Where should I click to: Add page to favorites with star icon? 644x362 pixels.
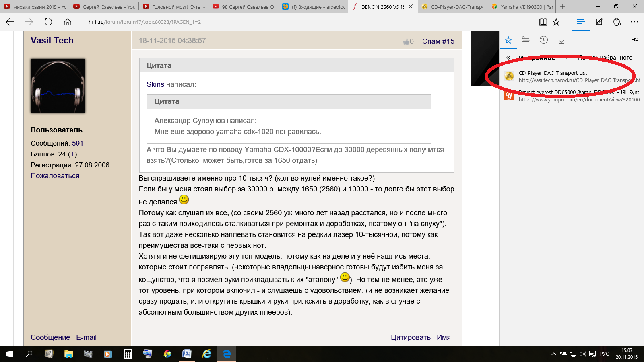click(x=556, y=22)
